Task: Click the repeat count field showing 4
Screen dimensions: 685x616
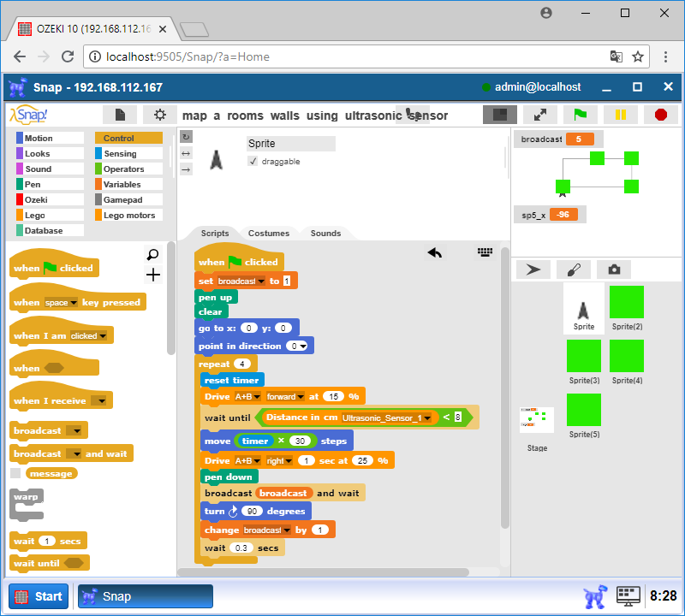Action: [242, 364]
